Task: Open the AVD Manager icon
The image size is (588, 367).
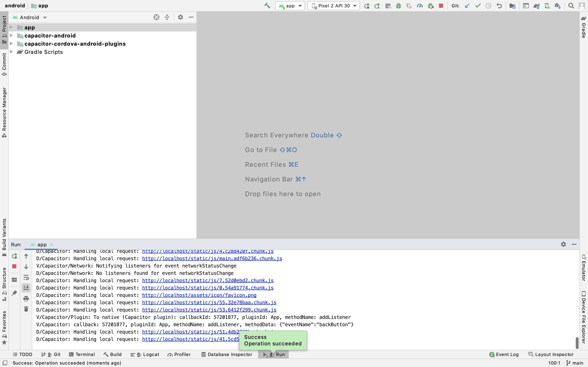Action: pyautogui.click(x=547, y=6)
